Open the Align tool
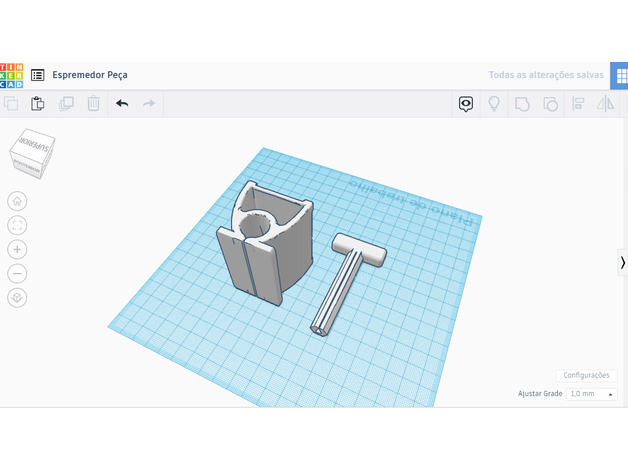The image size is (628, 472). tap(578, 104)
